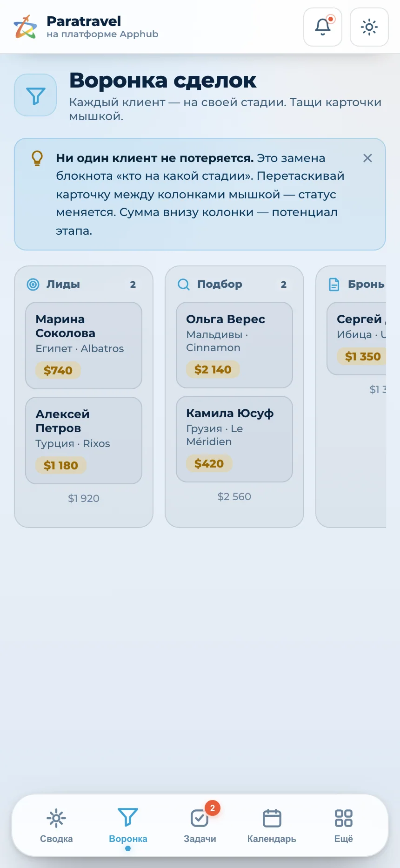Viewport: 400px width, 868px height.
Task: Click the lightbulb tip icon
Action: click(x=37, y=158)
